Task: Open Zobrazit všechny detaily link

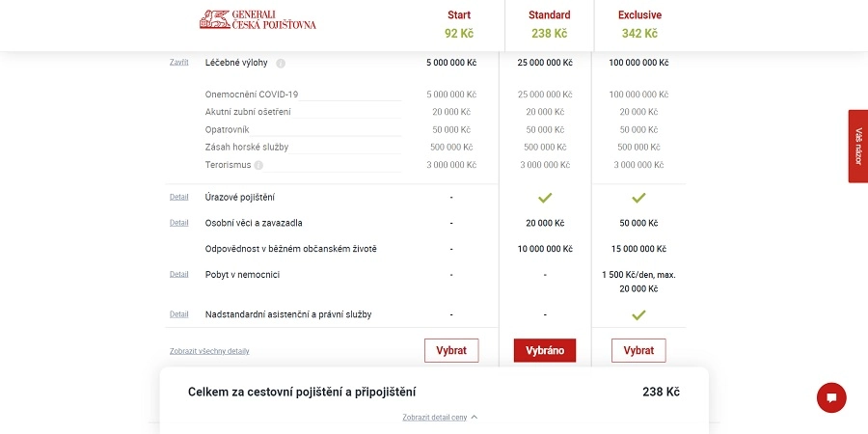Action: (x=209, y=351)
